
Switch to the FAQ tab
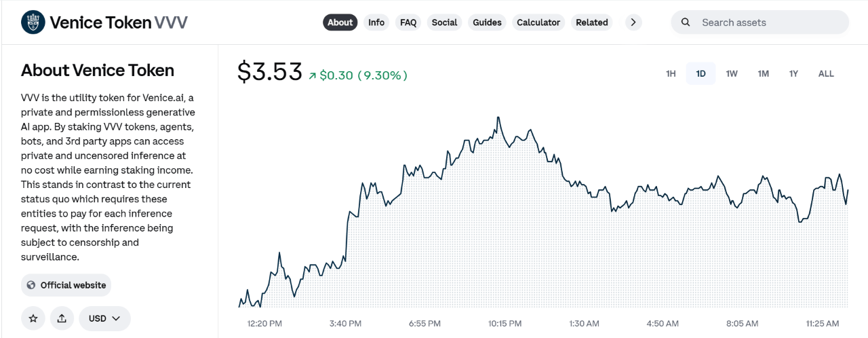(x=408, y=22)
